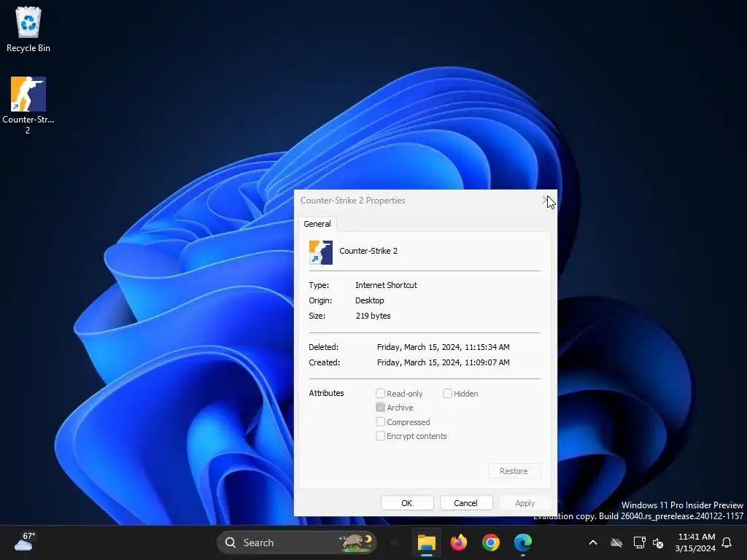Click the 'Internet Shortcut' type value

click(x=387, y=285)
